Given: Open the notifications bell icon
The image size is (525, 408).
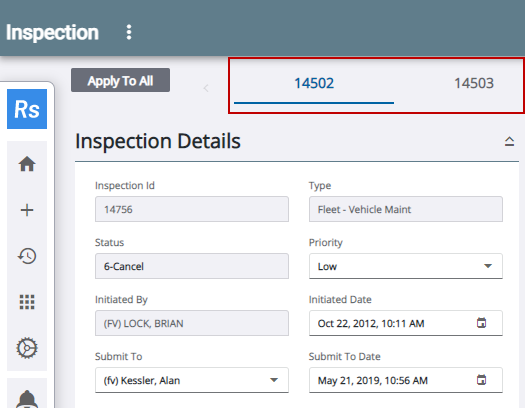Looking at the screenshot, I should click(27, 399).
